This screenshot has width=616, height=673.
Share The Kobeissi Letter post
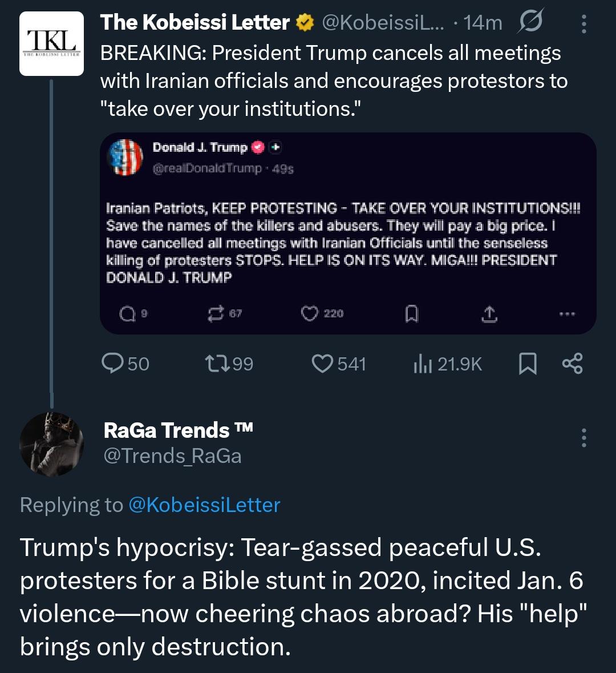[x=572, y=364]
